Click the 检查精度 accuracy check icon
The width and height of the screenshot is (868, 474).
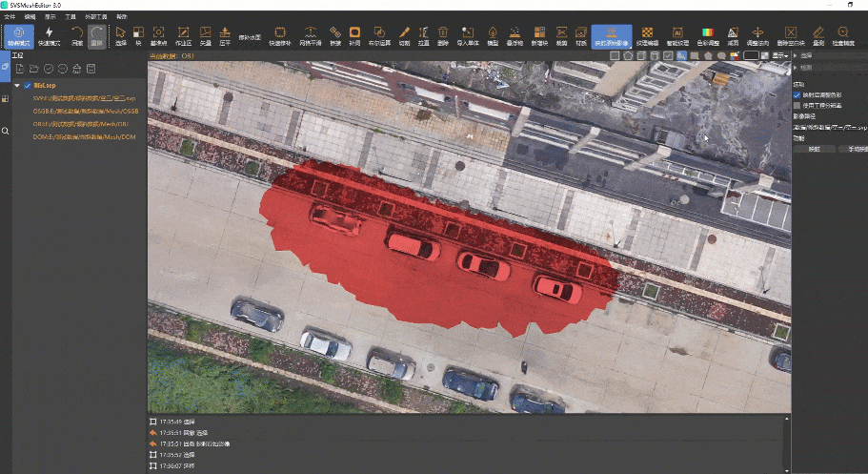(843, 35)
